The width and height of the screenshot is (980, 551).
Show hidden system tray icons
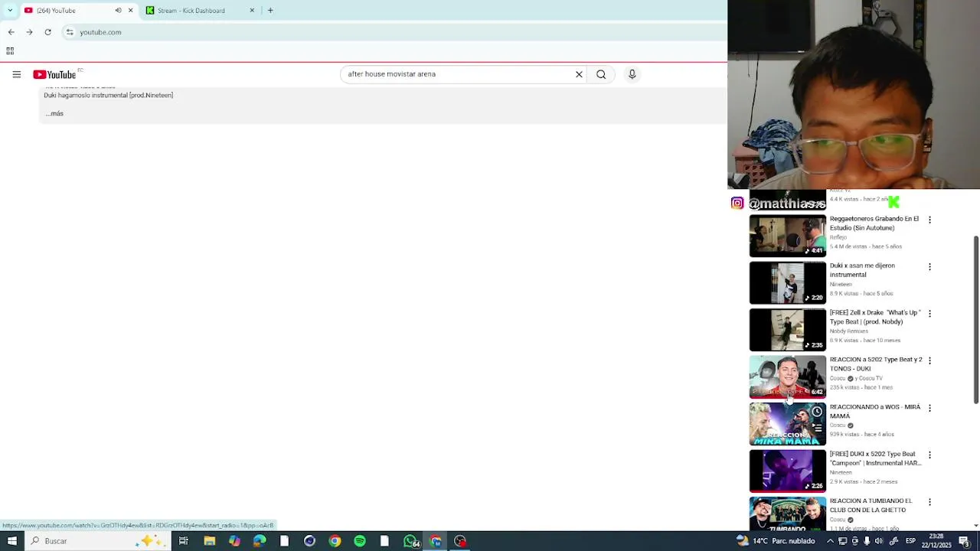click(x=830, y=541)
